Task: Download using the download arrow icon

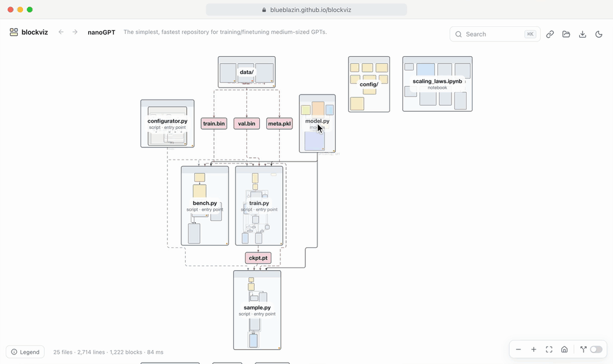Action: 582,34
